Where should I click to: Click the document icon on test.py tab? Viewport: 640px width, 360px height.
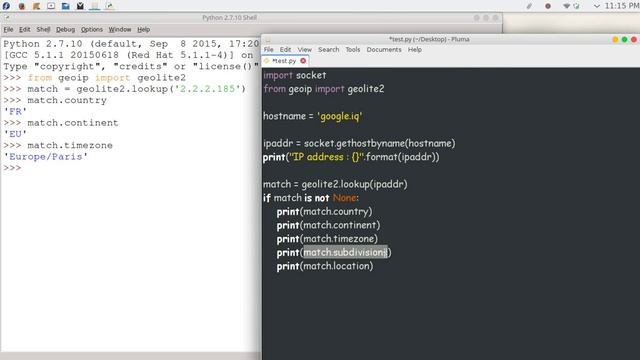pyautogui.click(x=267, y=61)
